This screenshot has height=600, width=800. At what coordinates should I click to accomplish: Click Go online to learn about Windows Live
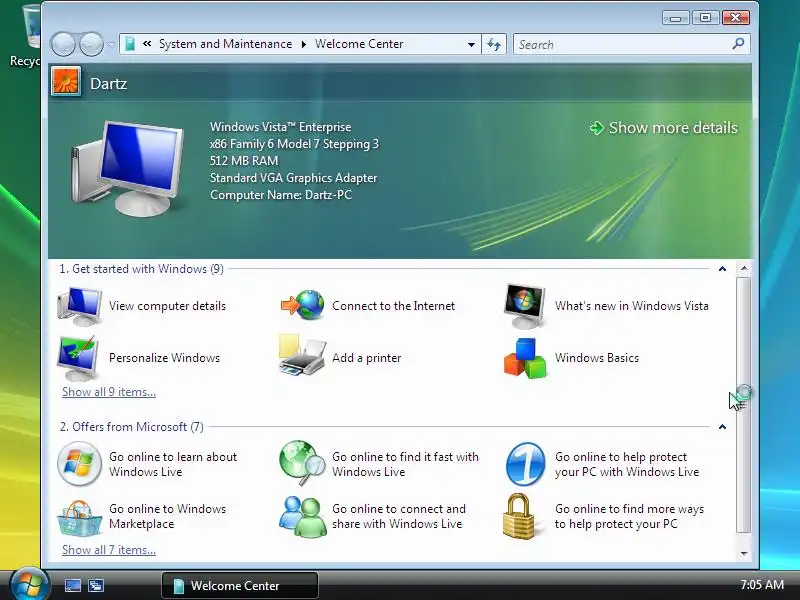[x=173, y=464]
